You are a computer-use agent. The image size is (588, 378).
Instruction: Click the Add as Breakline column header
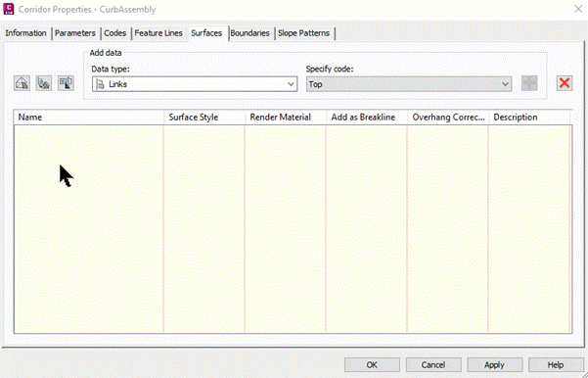click(367, 118)
